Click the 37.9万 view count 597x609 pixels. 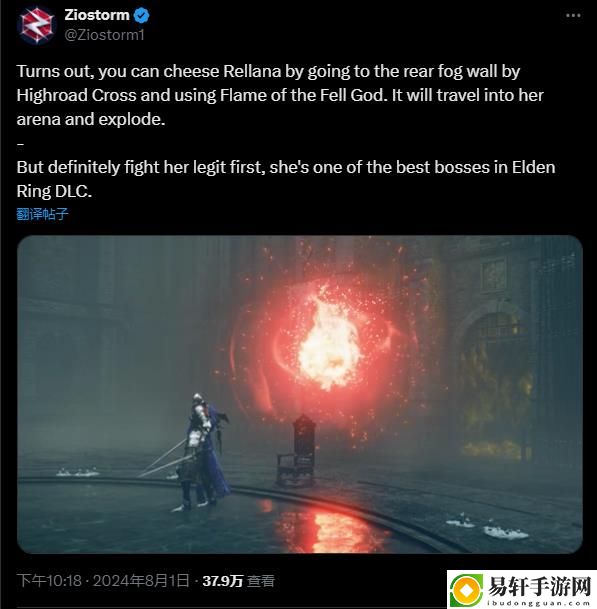223,581
